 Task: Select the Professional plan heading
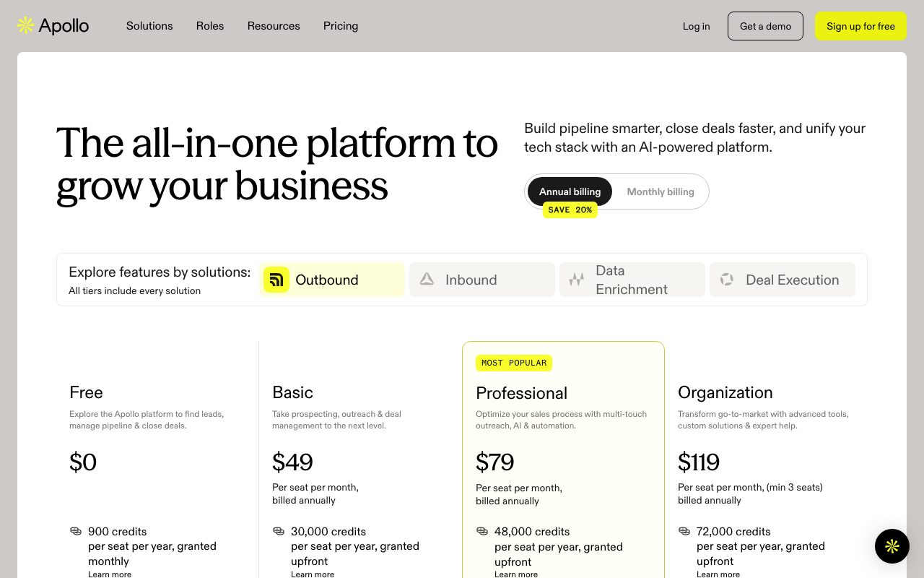click(521, 393)
